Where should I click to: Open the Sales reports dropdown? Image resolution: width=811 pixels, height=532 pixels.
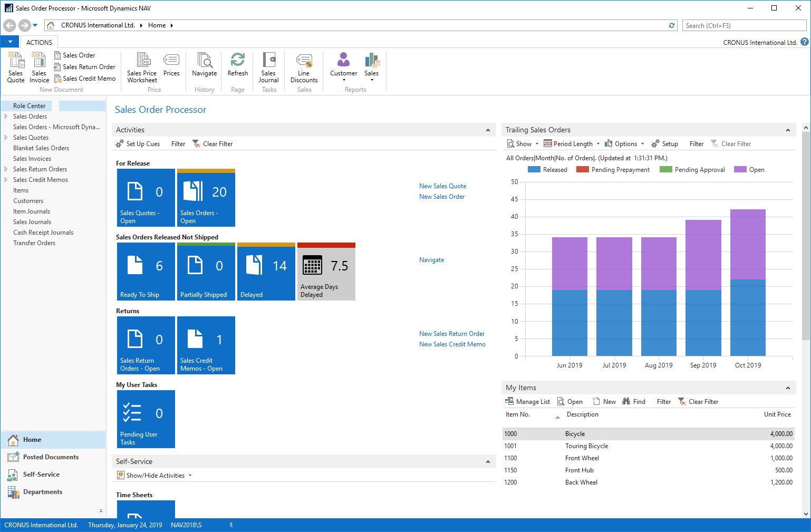(x=372, y=67)
